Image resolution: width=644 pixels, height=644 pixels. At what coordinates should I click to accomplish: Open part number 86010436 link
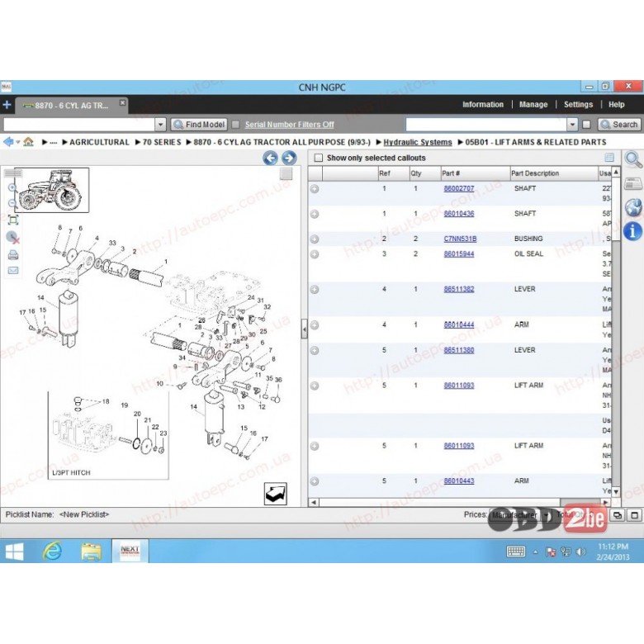(459, 214)
